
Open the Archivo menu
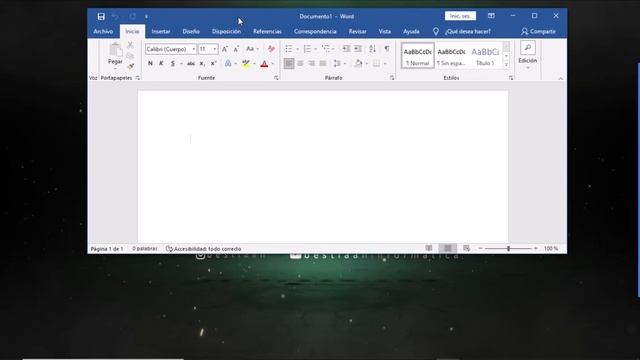(103, 31)
